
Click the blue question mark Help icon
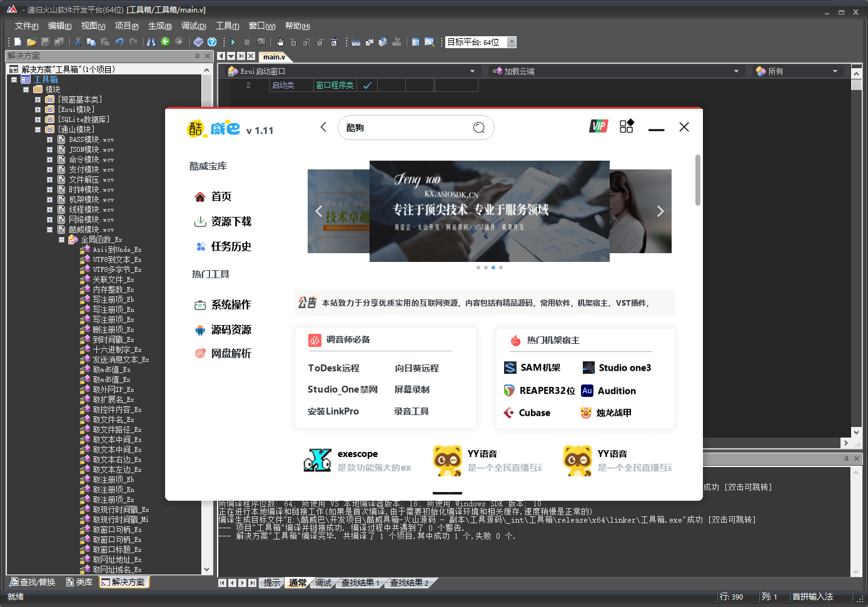tap(212, 42)
